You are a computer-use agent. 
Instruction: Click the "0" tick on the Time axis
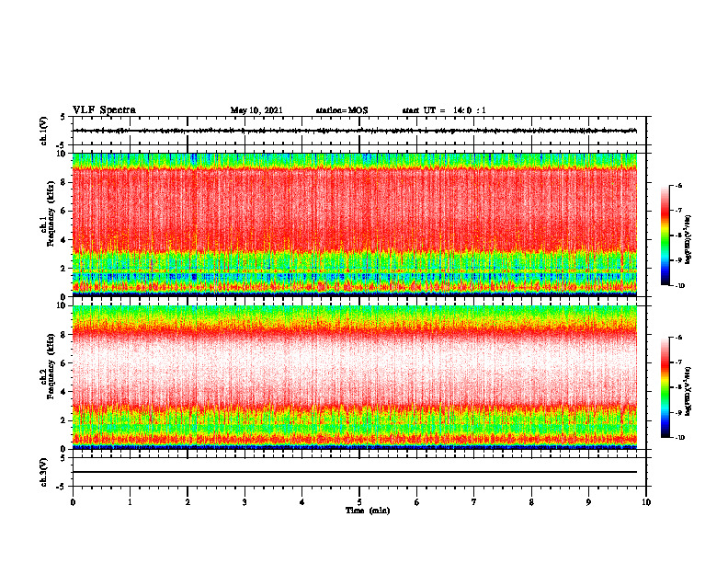pos(73,502)
